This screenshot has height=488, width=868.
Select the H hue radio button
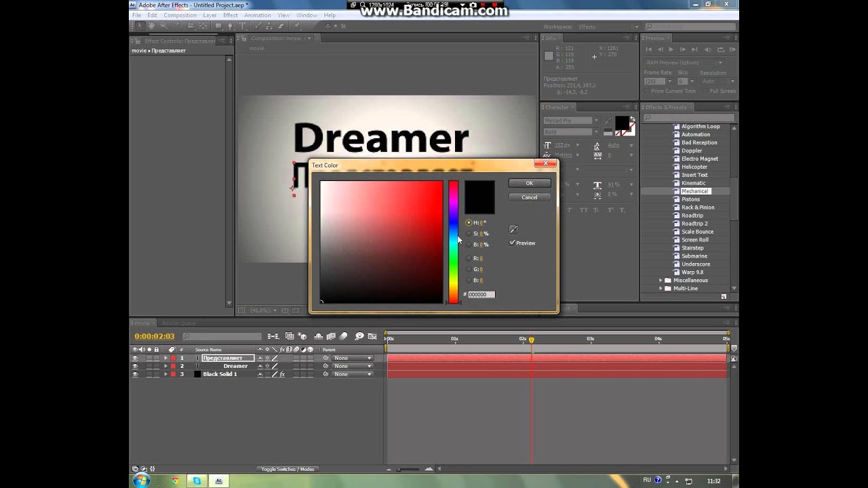[469, 222]
